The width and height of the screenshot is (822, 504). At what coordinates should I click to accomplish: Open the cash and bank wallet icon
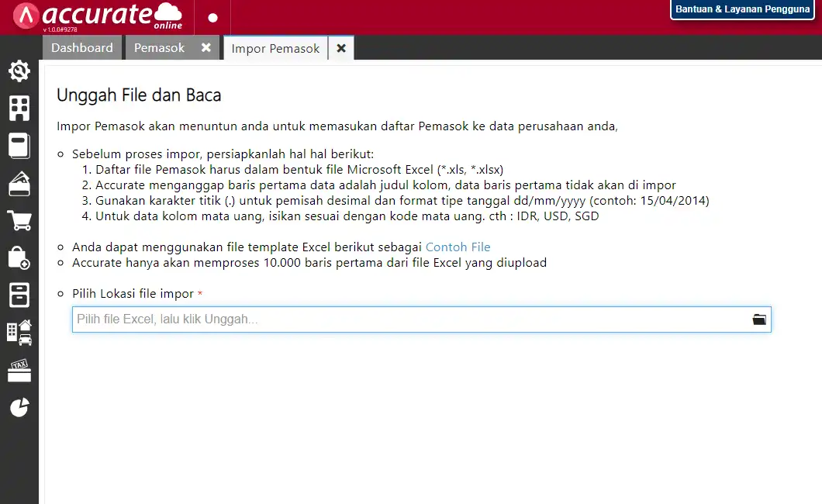pos(19,183)
